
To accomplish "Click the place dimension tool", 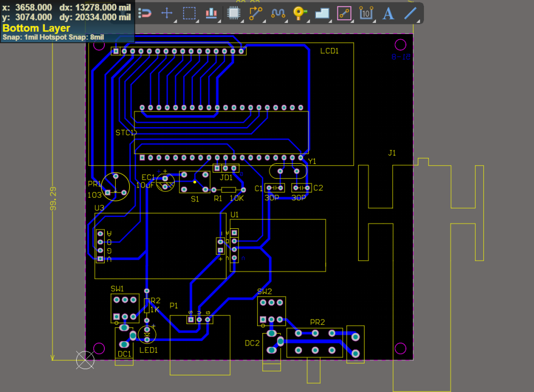I will point(366,13).
